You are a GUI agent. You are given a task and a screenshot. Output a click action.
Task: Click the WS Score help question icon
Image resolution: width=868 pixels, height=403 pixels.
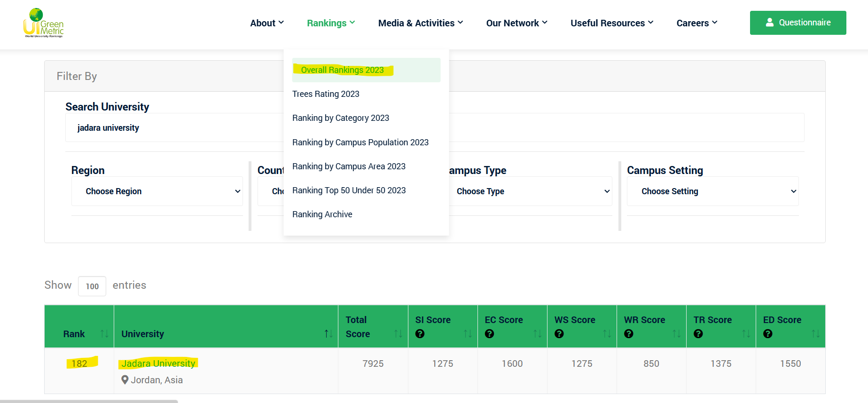(559, 334)
